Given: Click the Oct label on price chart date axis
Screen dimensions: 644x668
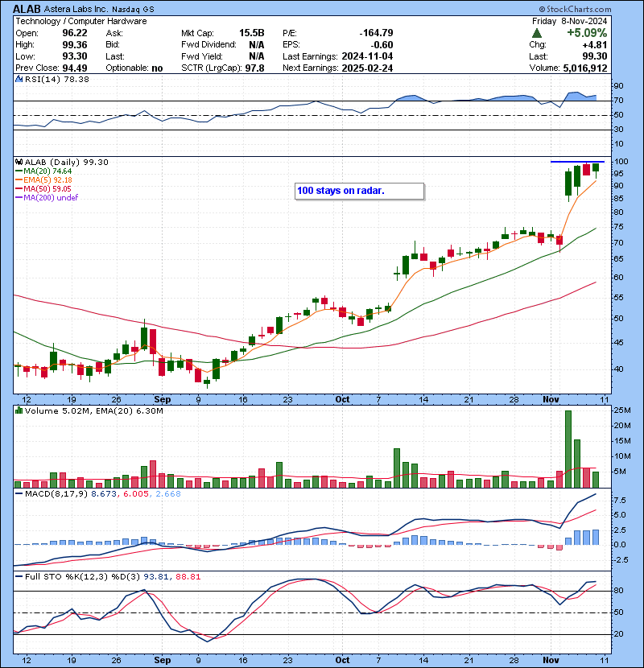Looking at the screenshot, I should click(342, 400).
